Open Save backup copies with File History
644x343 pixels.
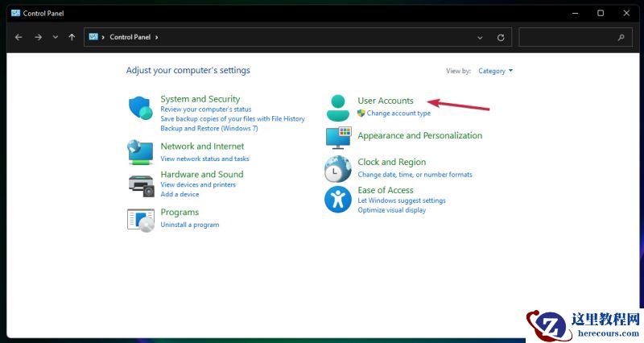tap(233, 118)
